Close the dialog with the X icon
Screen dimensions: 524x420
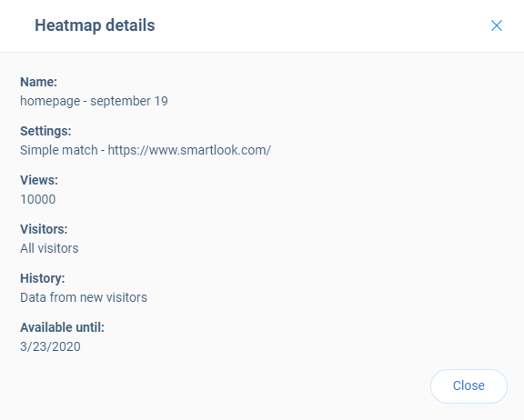click(x=497, y=25)
